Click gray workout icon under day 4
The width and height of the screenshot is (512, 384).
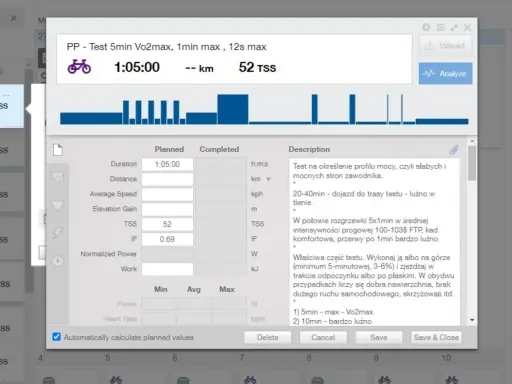point(49,380)
